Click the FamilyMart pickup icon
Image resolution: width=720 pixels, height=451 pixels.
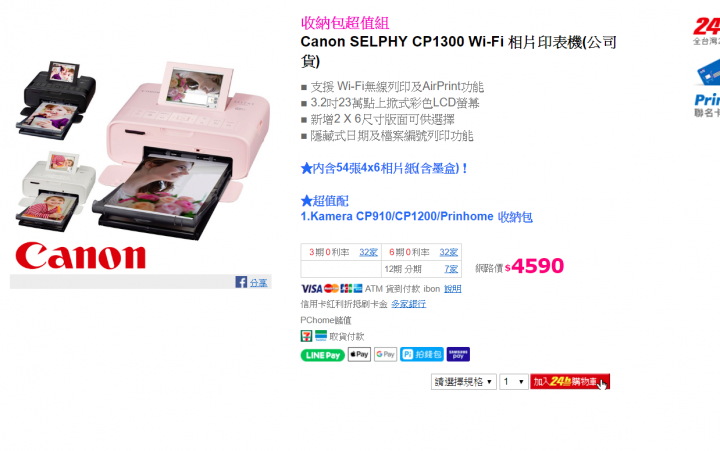point(321,336)
